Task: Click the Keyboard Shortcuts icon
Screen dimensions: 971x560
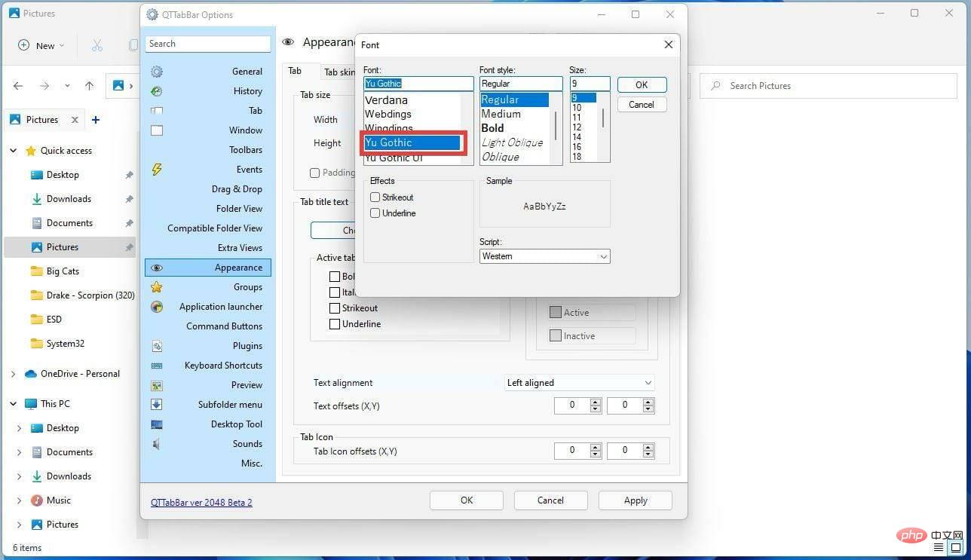Action: point(157,366)
